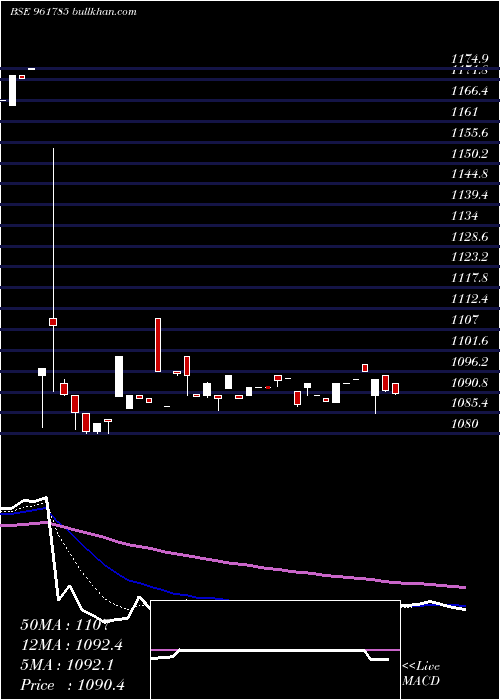Click the large white candle at top left
This screenshot has height=700, width=500.
[12, 90]
